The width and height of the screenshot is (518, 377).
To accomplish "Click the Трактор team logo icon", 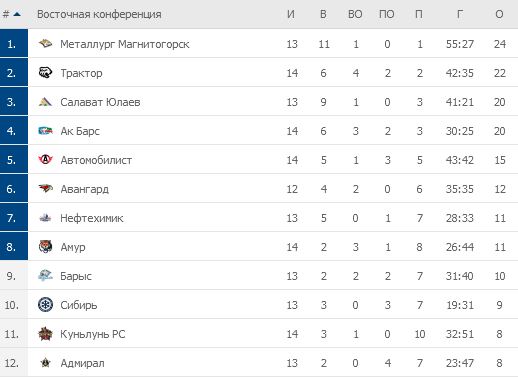I will coord(45,73).
